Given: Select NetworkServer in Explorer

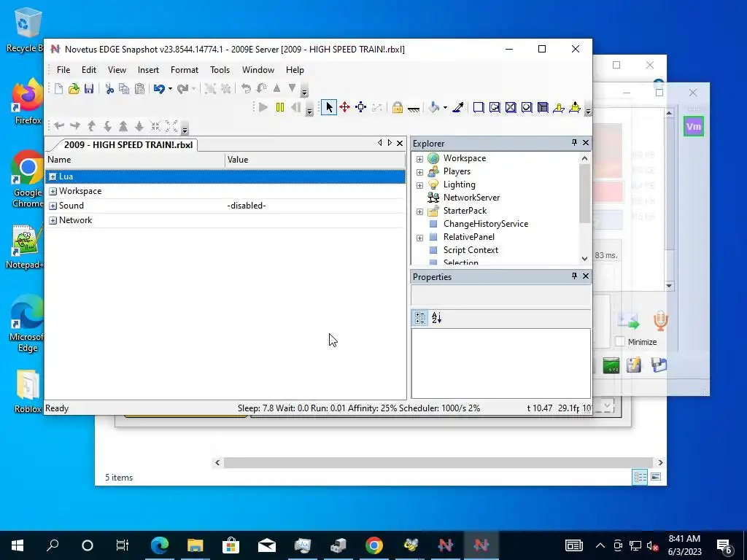Looking at the screenshot, I should tap(471, 197).
